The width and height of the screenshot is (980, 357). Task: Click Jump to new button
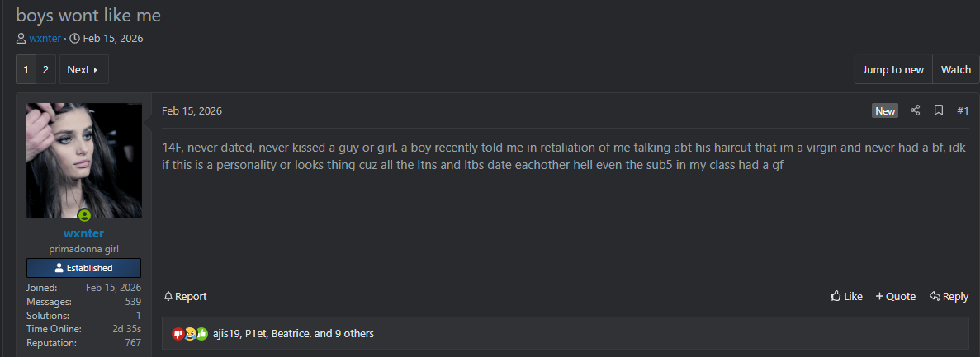point(892,70)
